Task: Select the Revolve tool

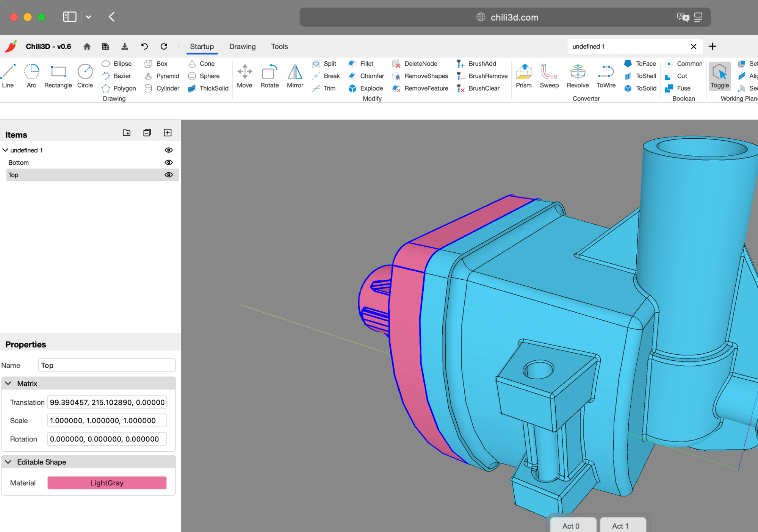Action: pos(578,76)
